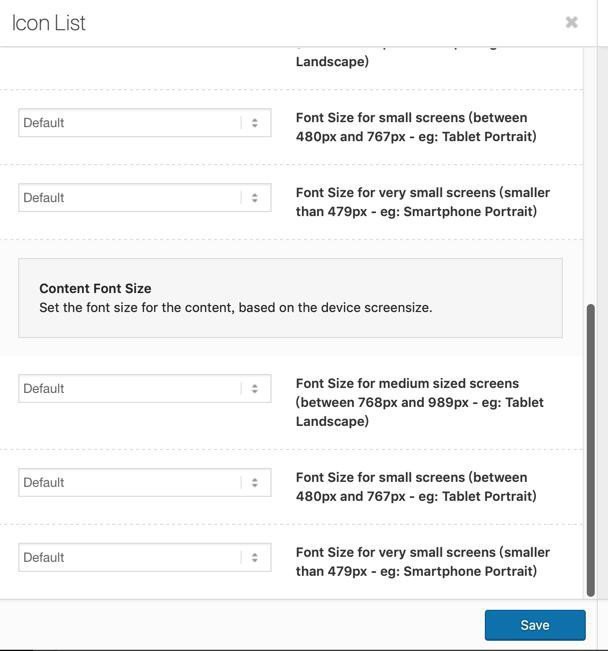
Task: Click the arrows icon on the topmost Default dropdown
Action: (x=255, y=123)
